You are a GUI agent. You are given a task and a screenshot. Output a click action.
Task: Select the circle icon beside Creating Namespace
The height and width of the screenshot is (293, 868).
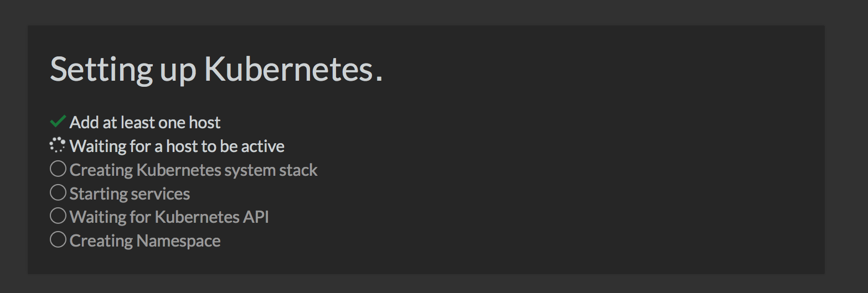[x=58, y=240]
